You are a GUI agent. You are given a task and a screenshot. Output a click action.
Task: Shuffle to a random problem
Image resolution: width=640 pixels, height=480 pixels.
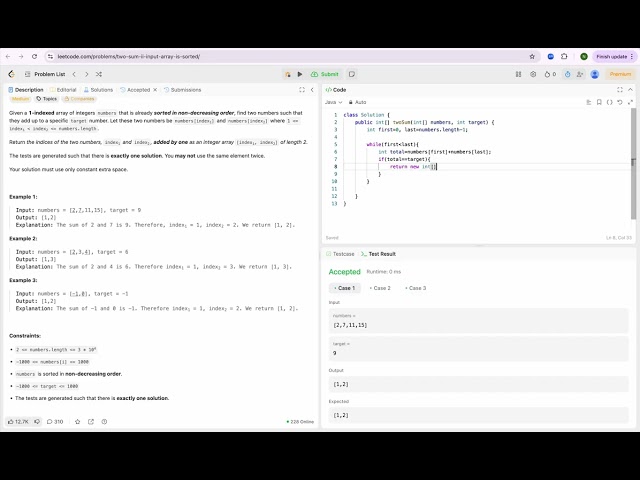pos(99,74)
